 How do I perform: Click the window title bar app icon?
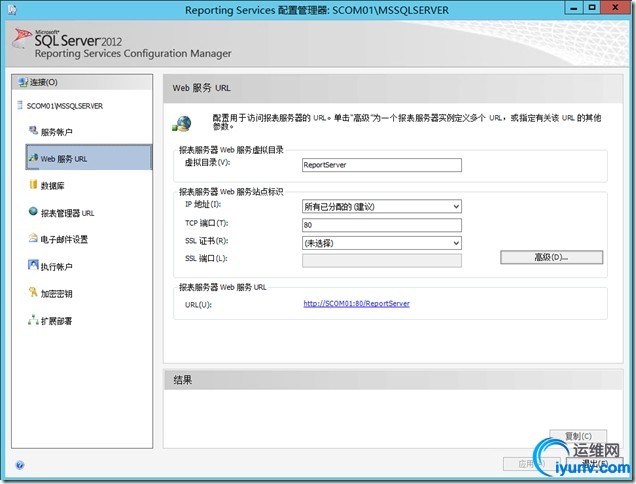point(12,9)
